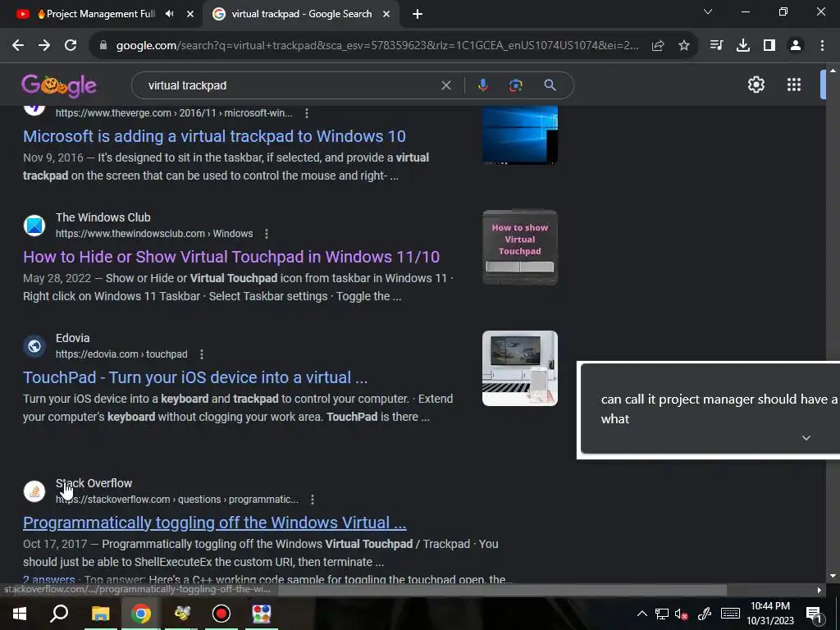The image size is (840, 630).
Task: Start voice search with microphone
Action: pos(482,85)
